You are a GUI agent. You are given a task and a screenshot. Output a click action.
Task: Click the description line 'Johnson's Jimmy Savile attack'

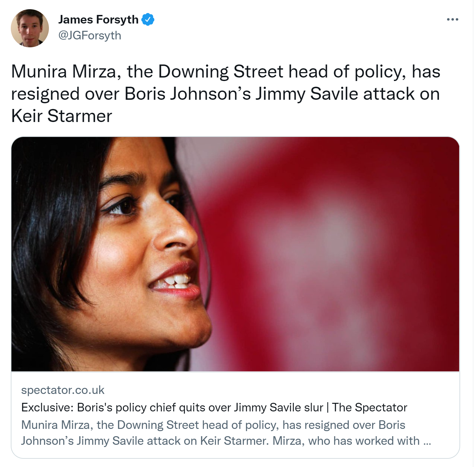[x=226, y=441]
